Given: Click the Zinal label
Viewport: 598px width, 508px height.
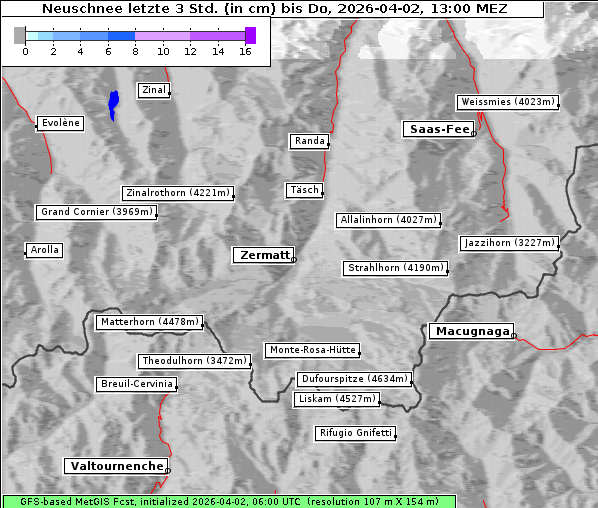Looking at the screenshot, I should click(x=154, y=90).
